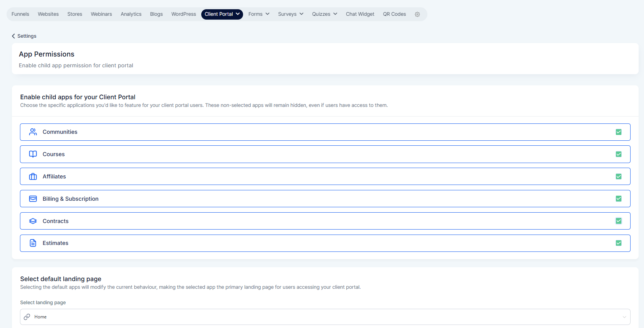Toggle the Billing & Subscription checkbox
This screenshot has height=328, width=644.
(x=619, y=199)
